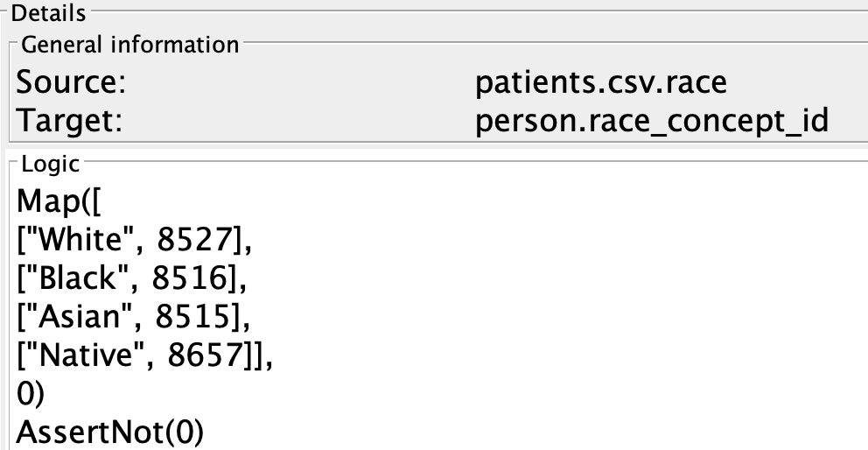Click inside the "Black", 8516 line
The height and width of the screenshot is (450, 868).
(132, 278)
